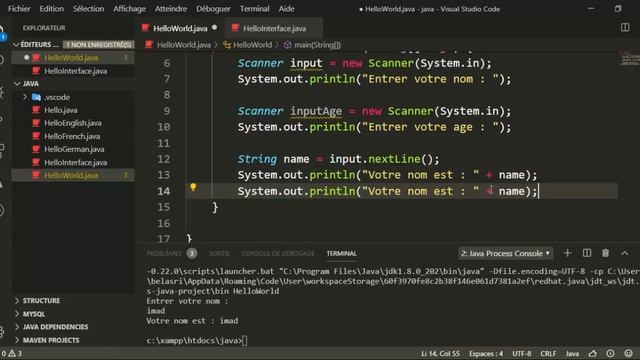Split the terminal panel
Screen dimensions: 640x360
[587, 253]
